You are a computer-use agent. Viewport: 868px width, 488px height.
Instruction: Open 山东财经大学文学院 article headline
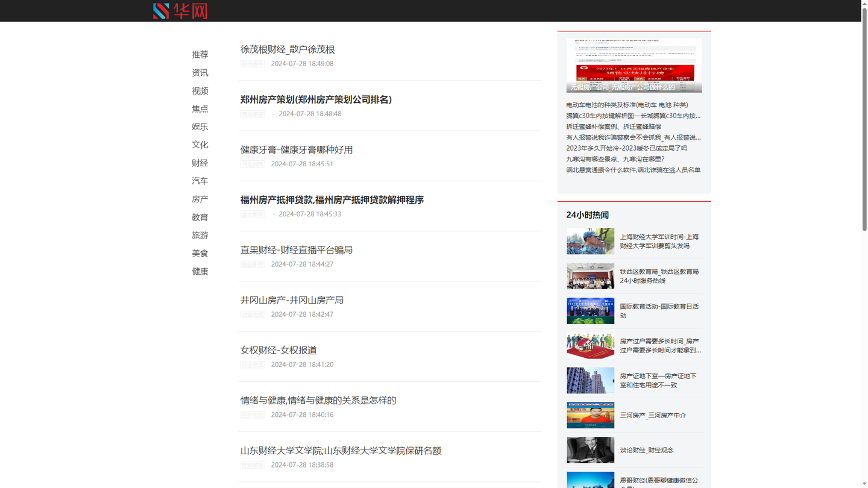[341, 450]
